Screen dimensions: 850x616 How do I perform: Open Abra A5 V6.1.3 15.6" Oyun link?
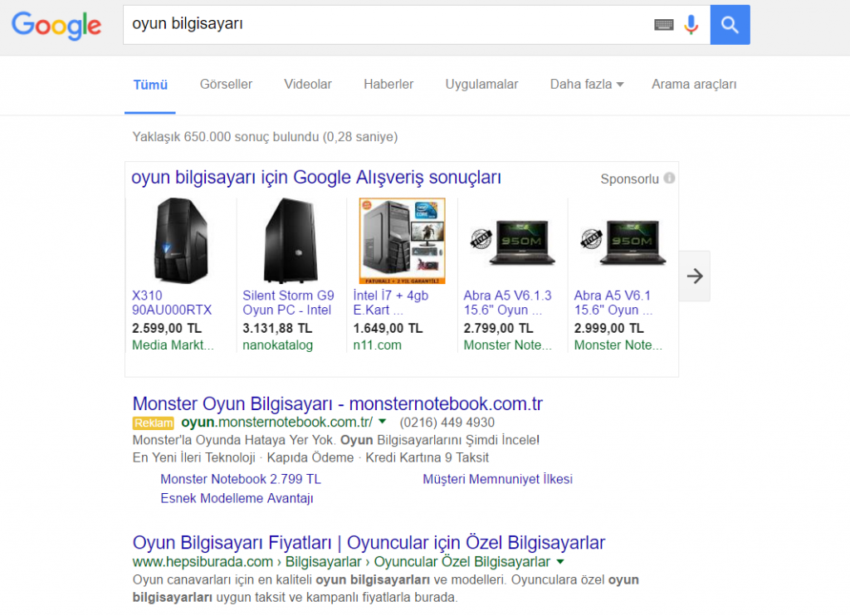507,302
